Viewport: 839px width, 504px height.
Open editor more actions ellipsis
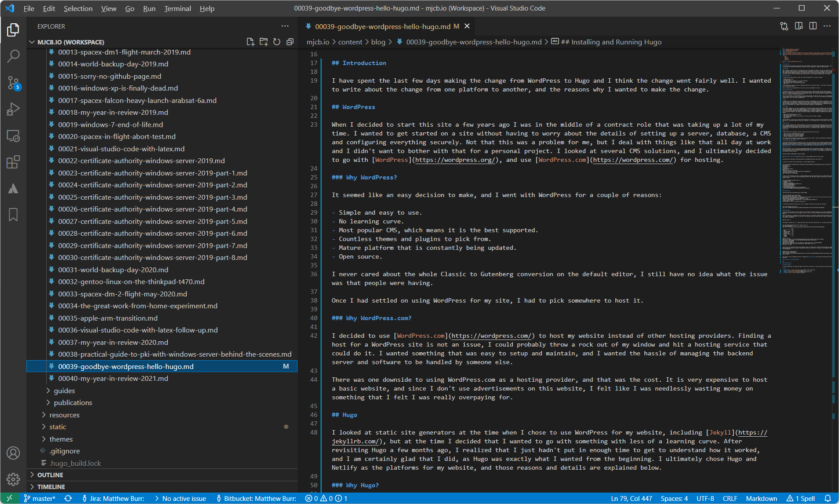pos(827,26)
